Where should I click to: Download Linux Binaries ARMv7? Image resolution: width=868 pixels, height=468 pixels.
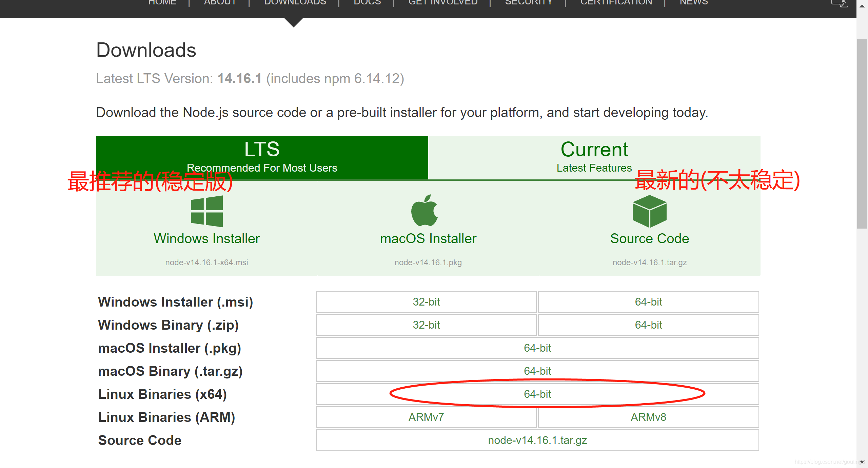click(x=426, y=417)
